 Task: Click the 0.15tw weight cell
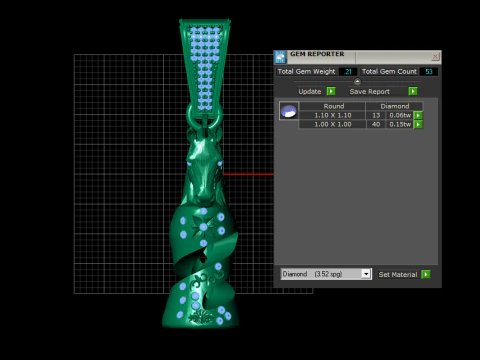tap(400, 124)
